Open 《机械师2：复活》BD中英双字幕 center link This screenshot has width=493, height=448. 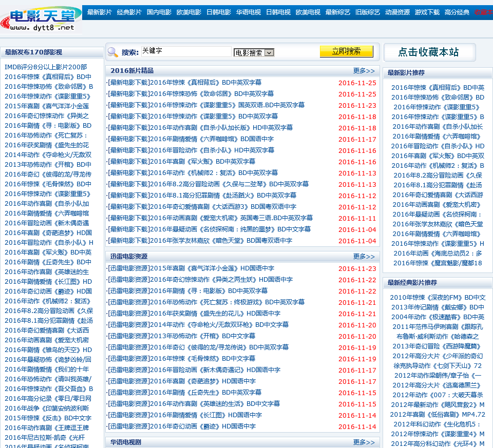click(214, 173)
